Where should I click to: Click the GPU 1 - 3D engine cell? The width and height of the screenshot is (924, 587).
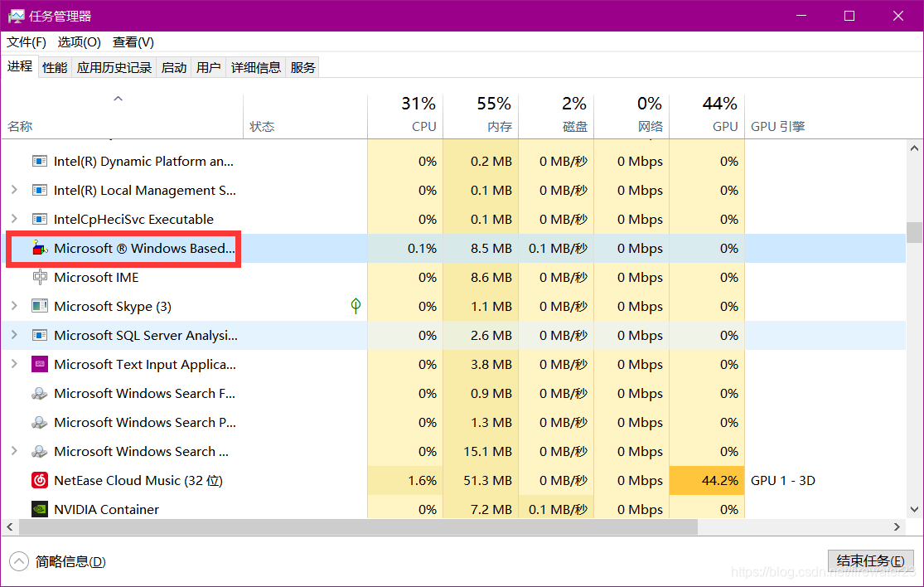pos(782,480)
